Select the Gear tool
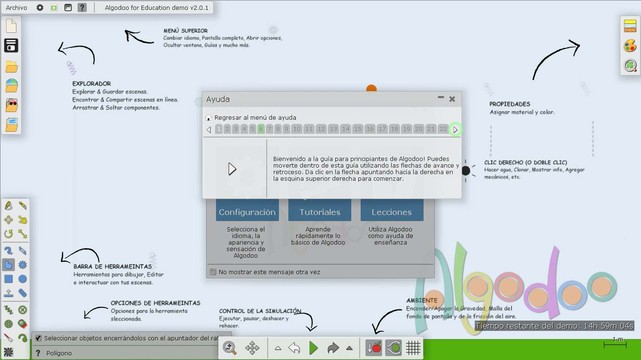Image resolution: width=641 pixels, height=360 pixels. pyautogui.click(x=22, y=265)
